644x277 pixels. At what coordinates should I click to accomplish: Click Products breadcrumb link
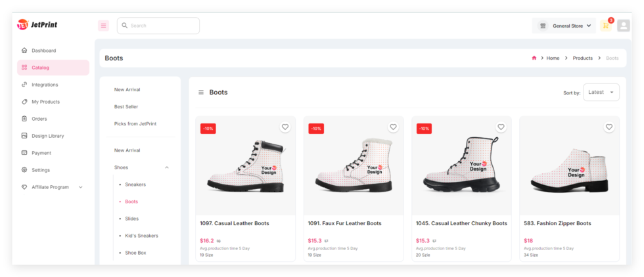[582, 58]
